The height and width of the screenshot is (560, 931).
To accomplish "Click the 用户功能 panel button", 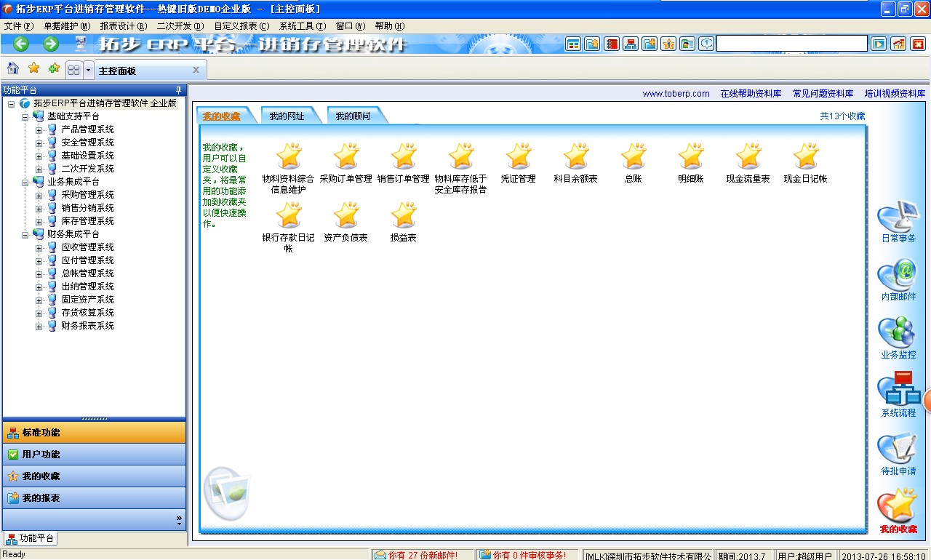I will click(94, 455).
